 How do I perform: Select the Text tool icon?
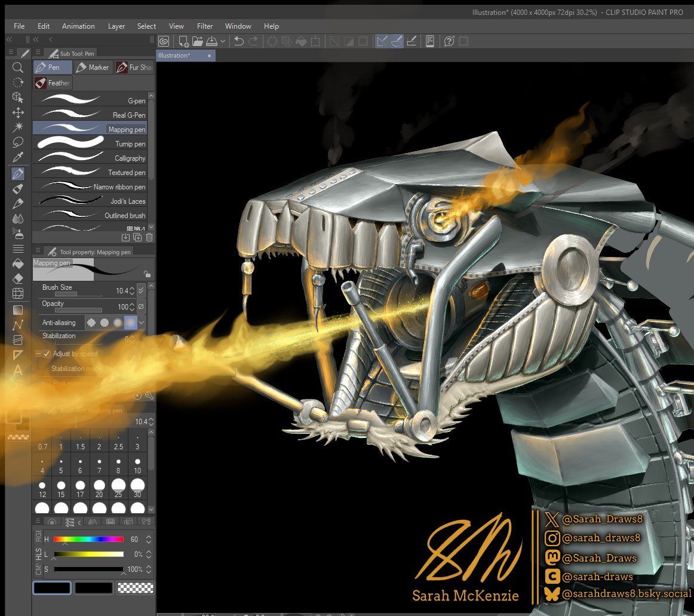tap(18, 370)
